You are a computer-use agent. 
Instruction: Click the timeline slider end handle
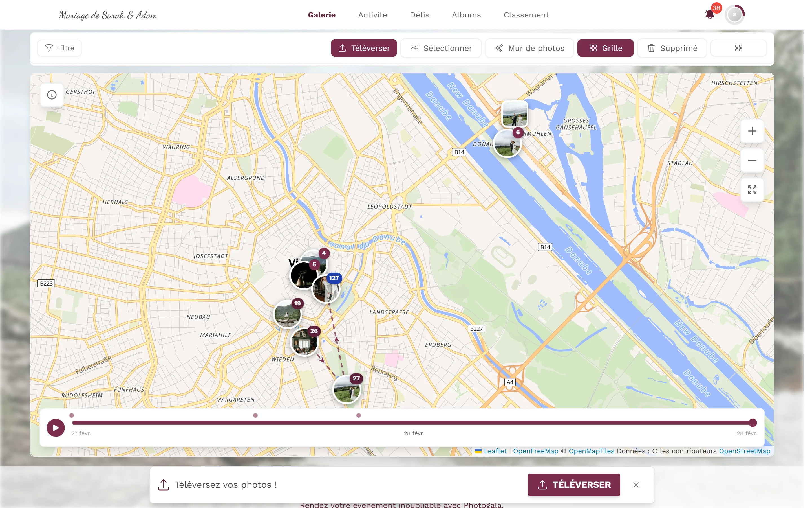(x=753, y=423)
